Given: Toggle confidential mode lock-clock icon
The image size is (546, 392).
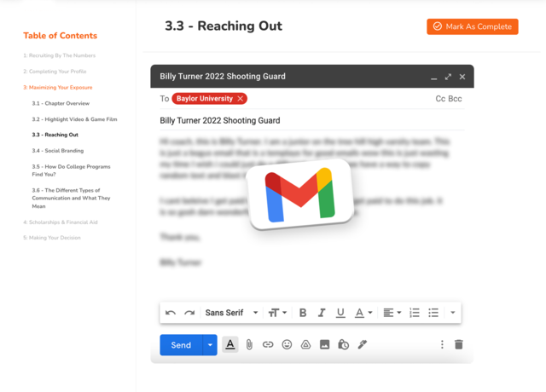Looking at the screenshot, I should click(x=343, y=344).
